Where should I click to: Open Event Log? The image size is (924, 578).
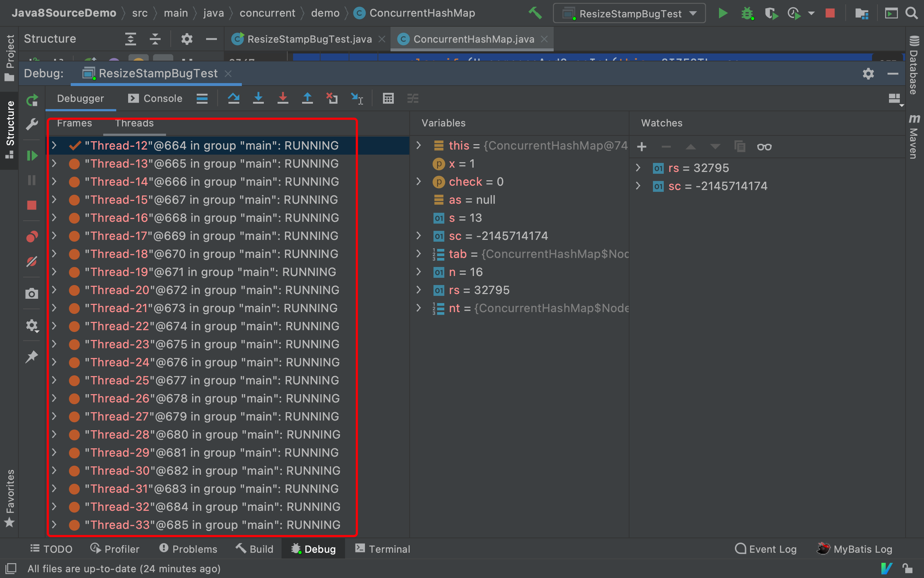click(x=766, y=549)
